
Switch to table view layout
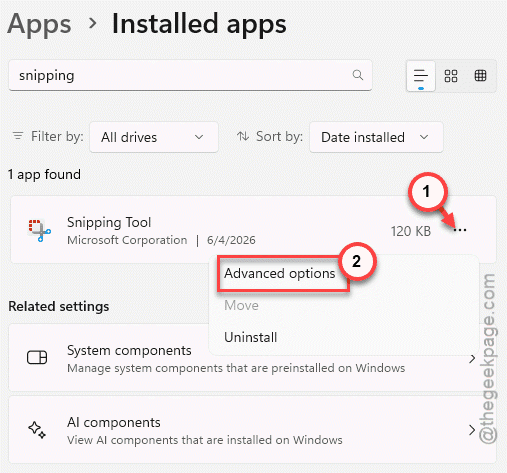(480, 76)
